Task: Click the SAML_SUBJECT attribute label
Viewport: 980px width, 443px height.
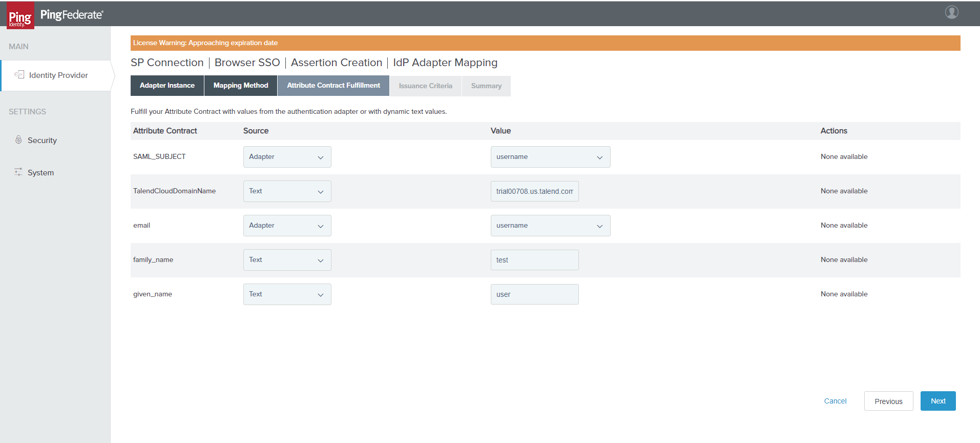Action: (x=159, y=157)
